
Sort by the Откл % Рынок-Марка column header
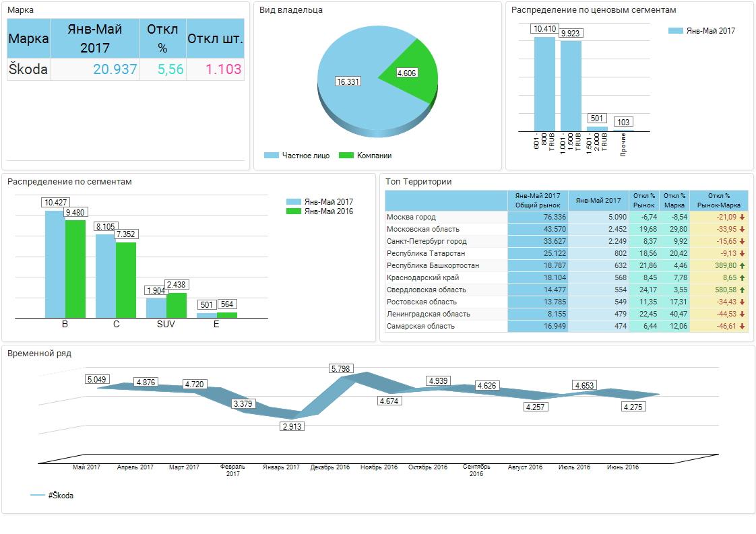pos(718,200)
